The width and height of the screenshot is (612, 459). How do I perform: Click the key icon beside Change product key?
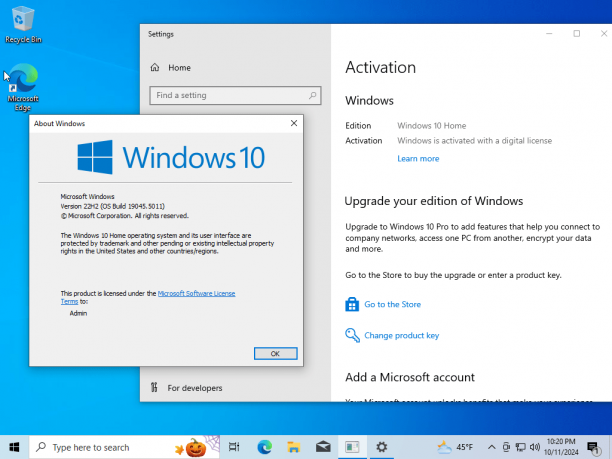pos(352,335)
